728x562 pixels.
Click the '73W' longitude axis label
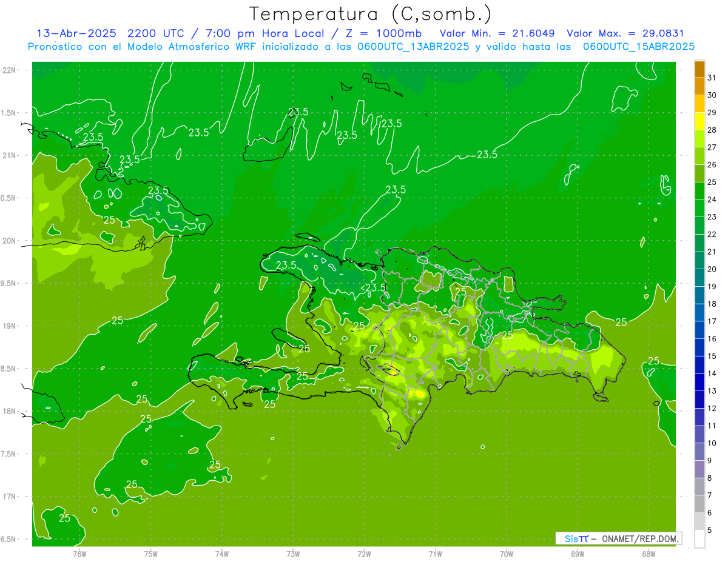tap(293, 554)
